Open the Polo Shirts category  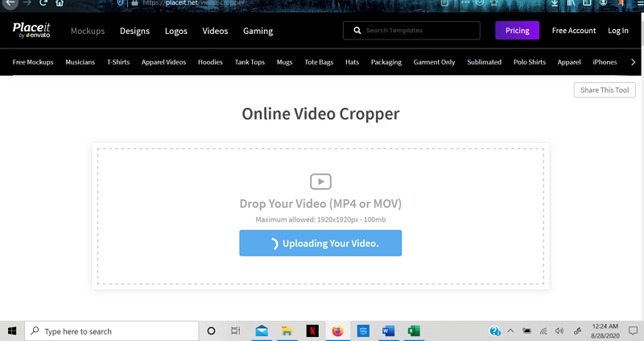tap(530, 62)
